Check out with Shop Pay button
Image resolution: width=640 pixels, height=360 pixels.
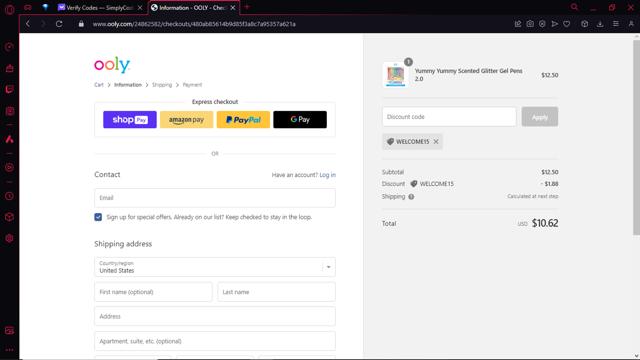[130, 120]
